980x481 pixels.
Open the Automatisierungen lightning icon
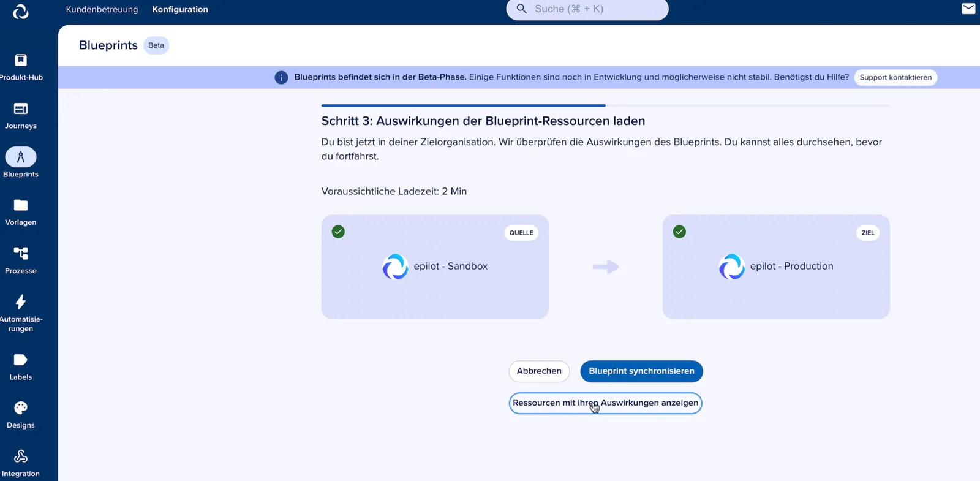click(21, 301)
